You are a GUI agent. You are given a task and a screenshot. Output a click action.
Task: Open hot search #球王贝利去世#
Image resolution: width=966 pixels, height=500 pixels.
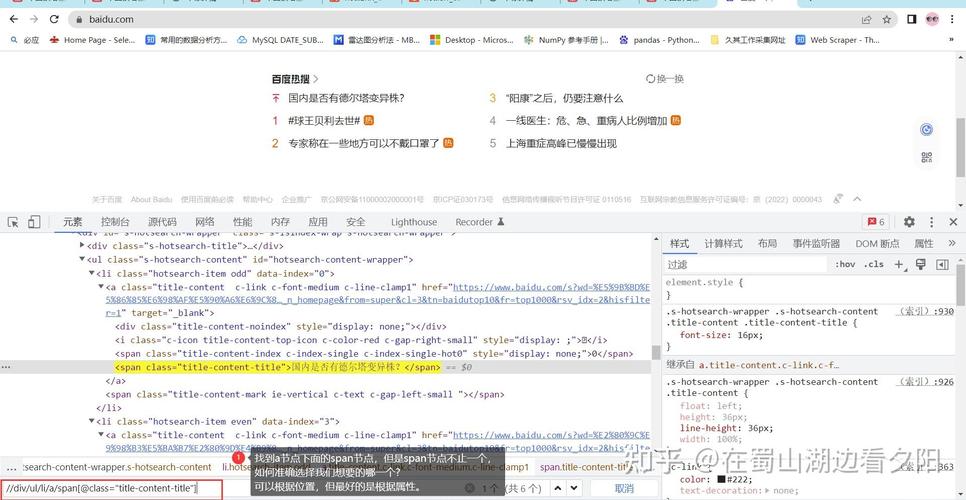pyautogui.click(x=324, y=121)
